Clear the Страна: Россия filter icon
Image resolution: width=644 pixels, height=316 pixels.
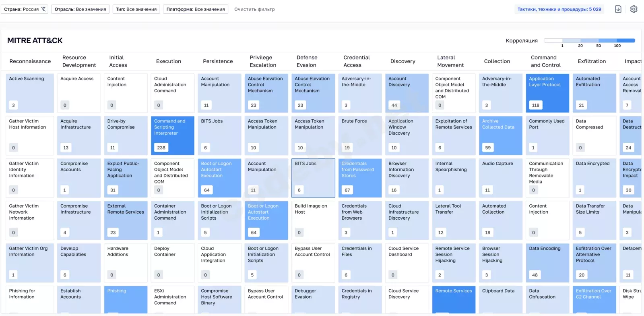(x=43, y=9)
